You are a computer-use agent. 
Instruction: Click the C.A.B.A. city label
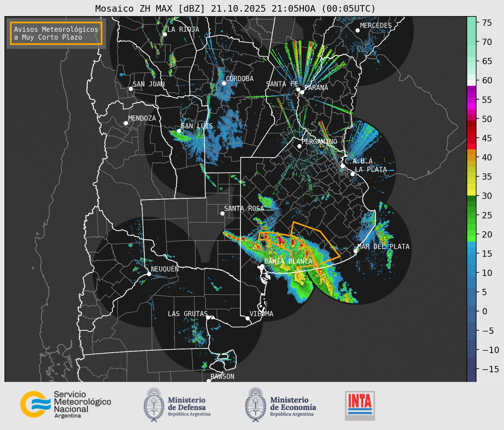click(x=361, y=161)
